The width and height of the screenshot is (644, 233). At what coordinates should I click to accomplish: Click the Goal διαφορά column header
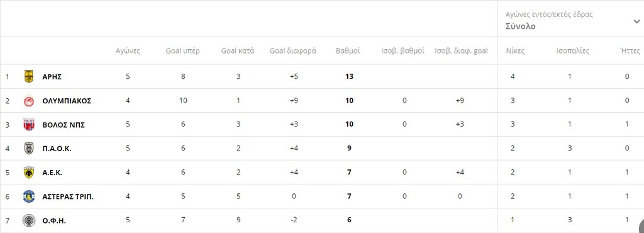(293, 51)
